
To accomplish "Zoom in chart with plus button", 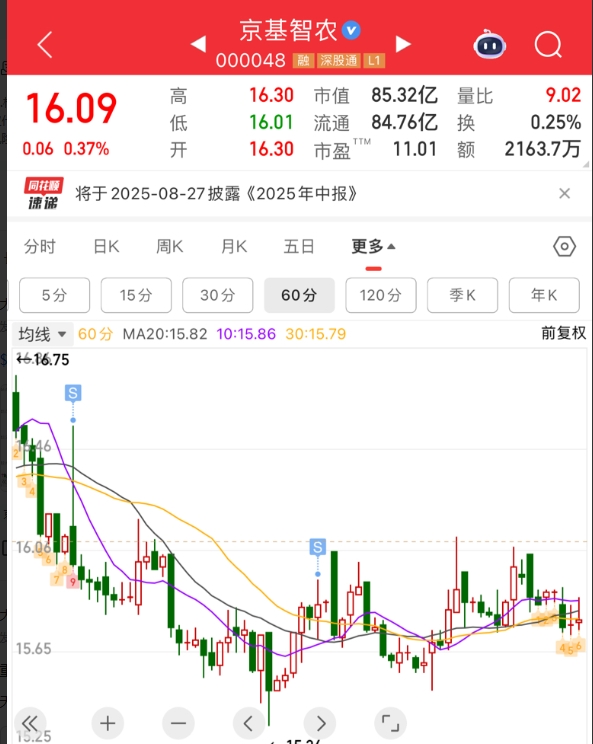I will pyautogui.click(x=108, y=723).
